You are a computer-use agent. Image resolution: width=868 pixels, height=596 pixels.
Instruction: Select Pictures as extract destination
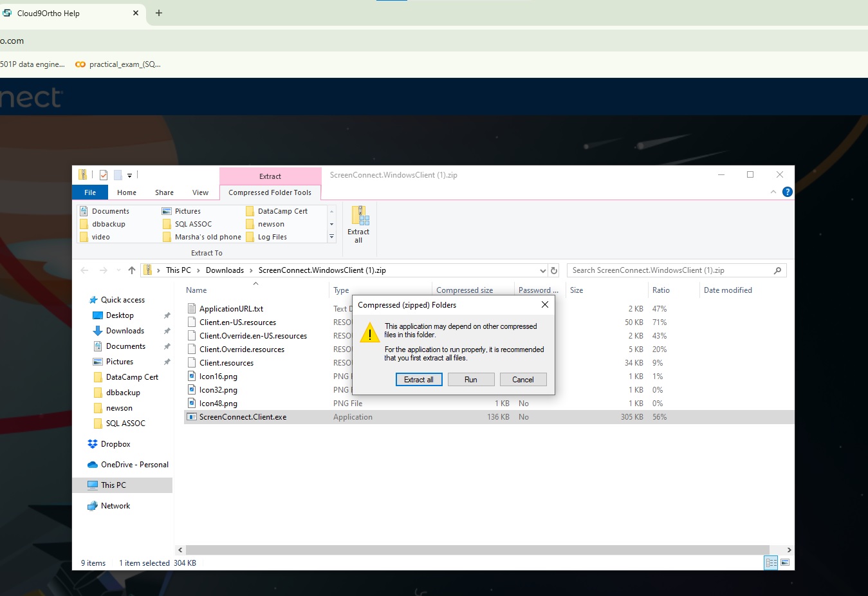point(181,211)
